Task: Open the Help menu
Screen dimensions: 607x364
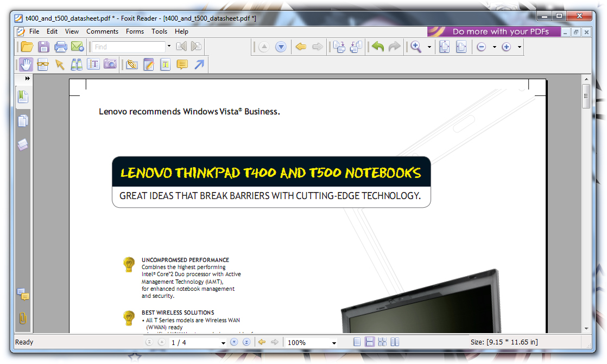Action: 181,31
